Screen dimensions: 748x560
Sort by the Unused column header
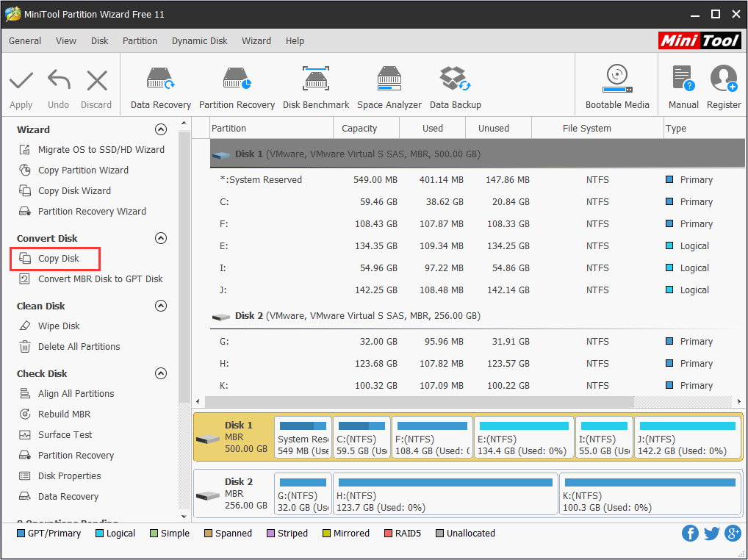[x=498, y=129]
